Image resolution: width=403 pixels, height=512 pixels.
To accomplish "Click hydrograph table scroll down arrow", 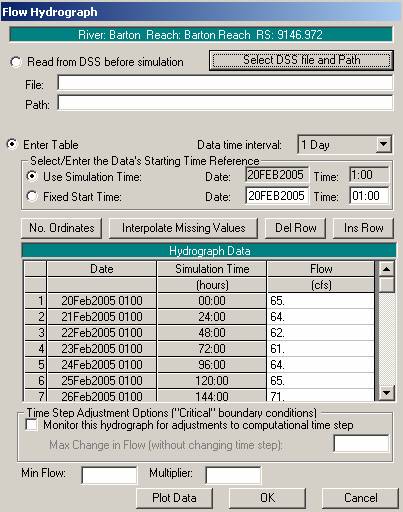I will 386,393.
